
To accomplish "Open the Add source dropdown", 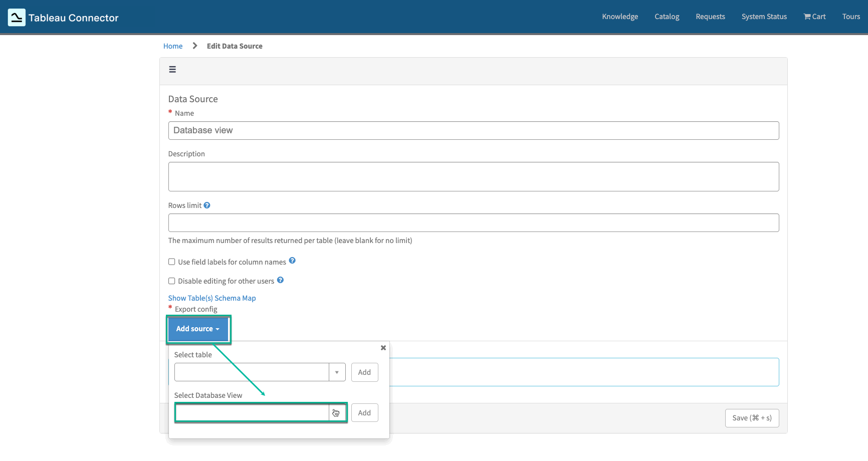I will click(x=198, y=329).
